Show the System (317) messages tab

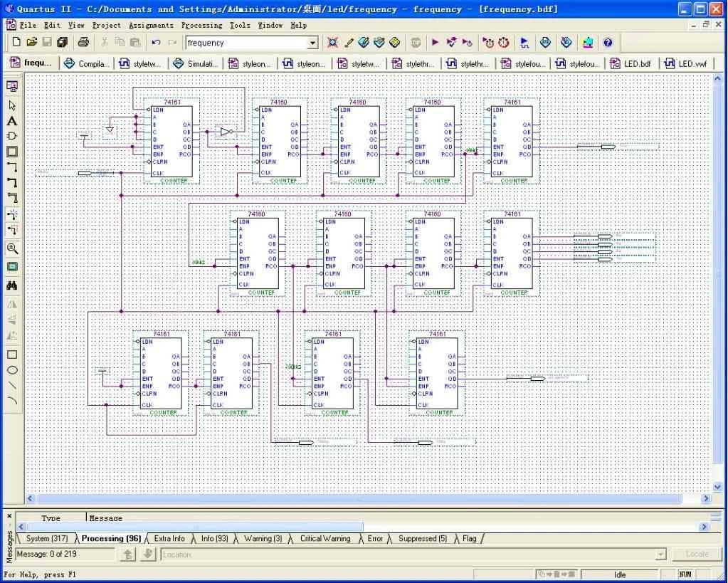pyautogui.click(x=46, y=539)
